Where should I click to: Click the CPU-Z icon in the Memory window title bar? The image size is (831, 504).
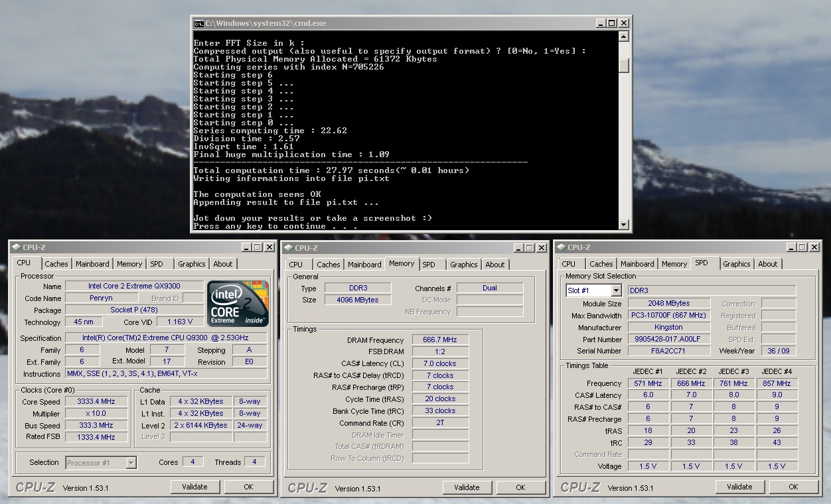[289, 248]
